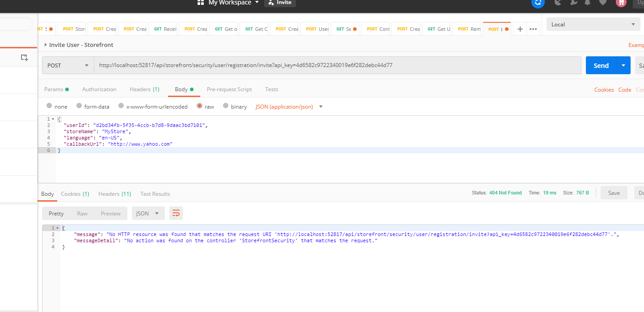Image resolution: width=644 pixels, height=312 pixels.
Task: Switch response view to Raw
Action: point(82,213)
